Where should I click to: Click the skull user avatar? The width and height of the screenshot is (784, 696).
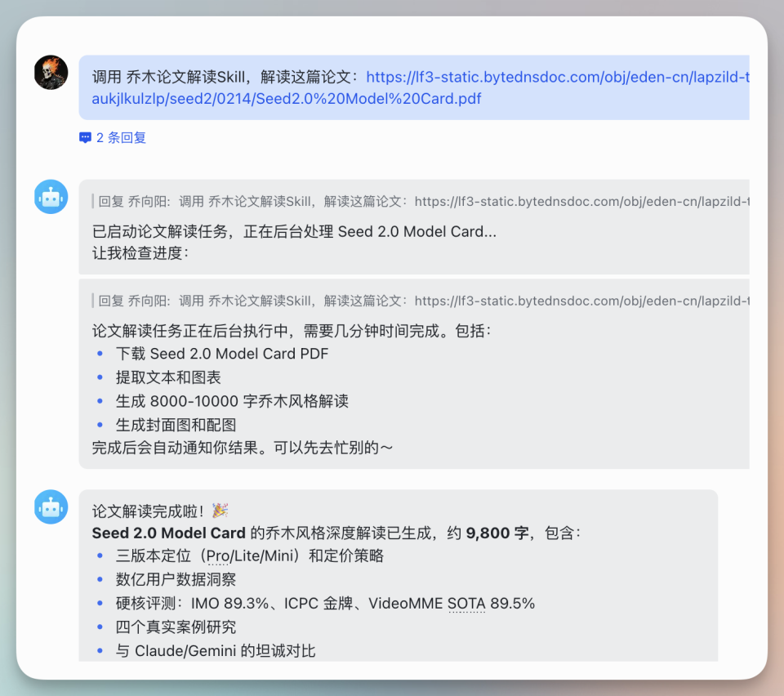(x=50, y=74)
